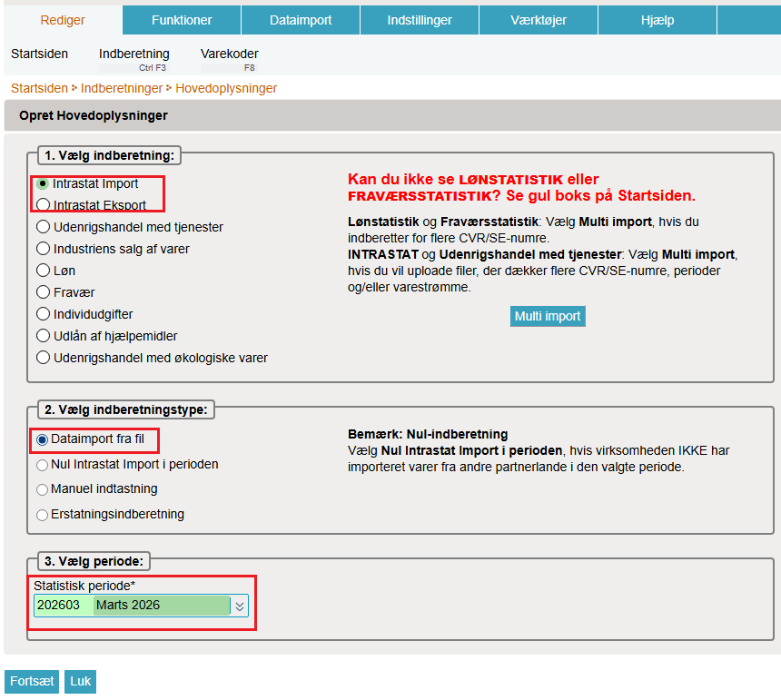Open the Funktioner tab
Screen dimensions: 781x700
(182, 20)
